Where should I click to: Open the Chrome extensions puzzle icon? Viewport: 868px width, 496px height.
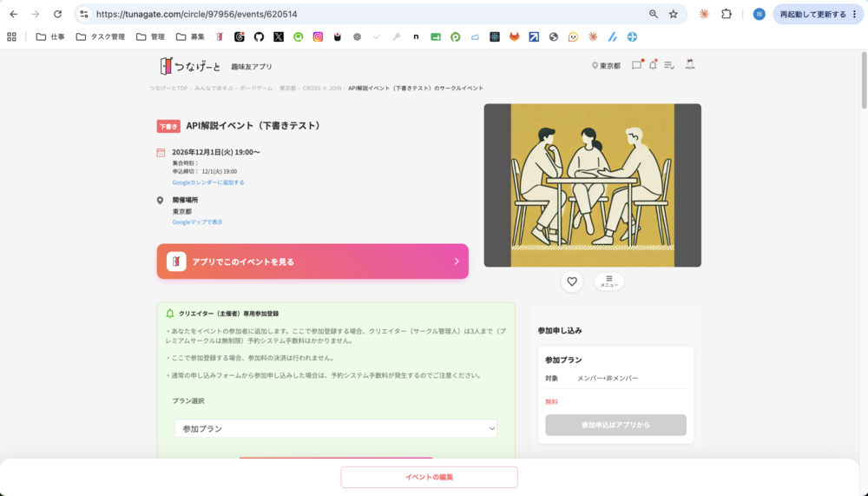click(x=727, y=14)
